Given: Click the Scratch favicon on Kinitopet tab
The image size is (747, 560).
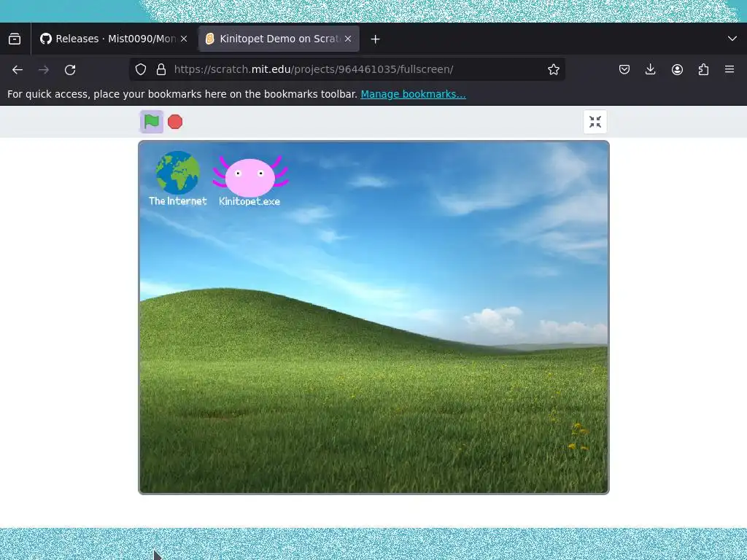Looking at the screenshot, I should [x=209, y=39].
